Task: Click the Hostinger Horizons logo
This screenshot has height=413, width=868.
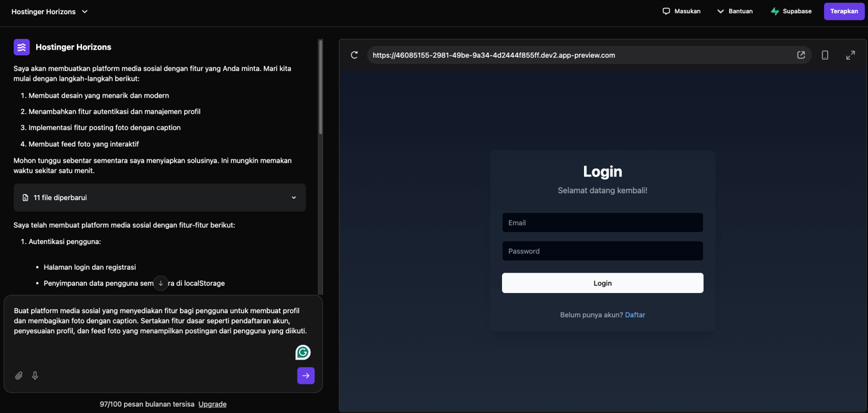Action: point(21,47)
